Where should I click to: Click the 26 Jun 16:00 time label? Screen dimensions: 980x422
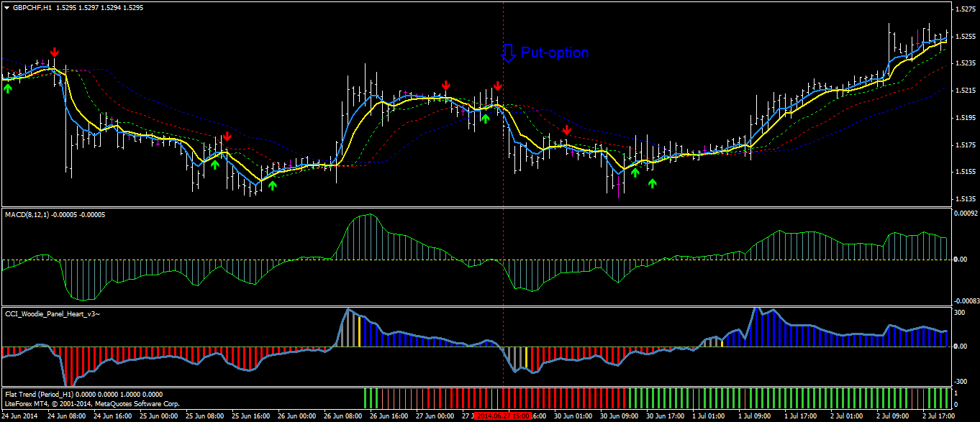[389, 416]
